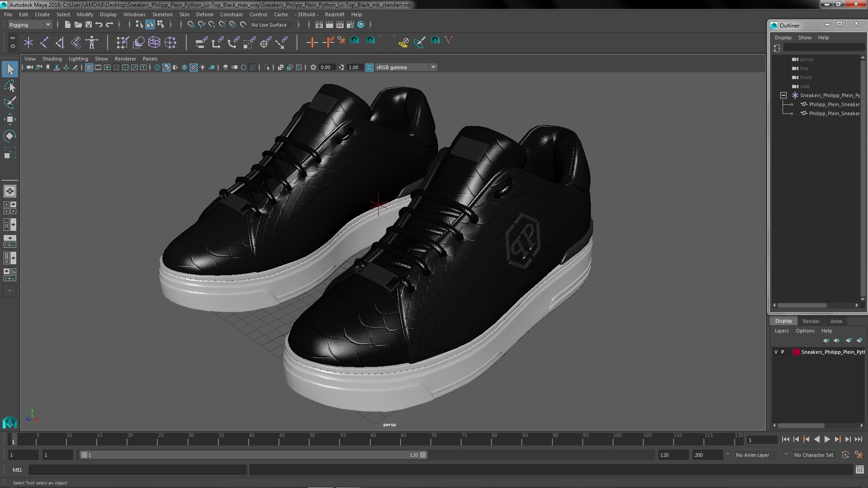The height and width of the screenshot is (488, 868).
Task: Collapse the Sneakers_Philipp_Plein group in Outliner
Action: [783, 95]
